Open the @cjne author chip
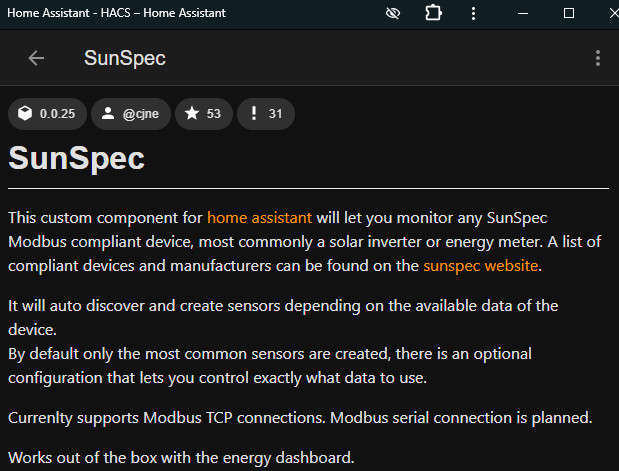 pos(130,114)
